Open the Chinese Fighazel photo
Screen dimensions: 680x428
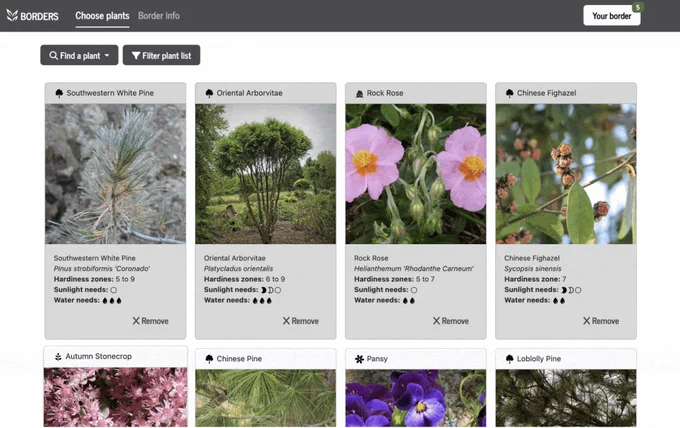(x=566, y=173)
